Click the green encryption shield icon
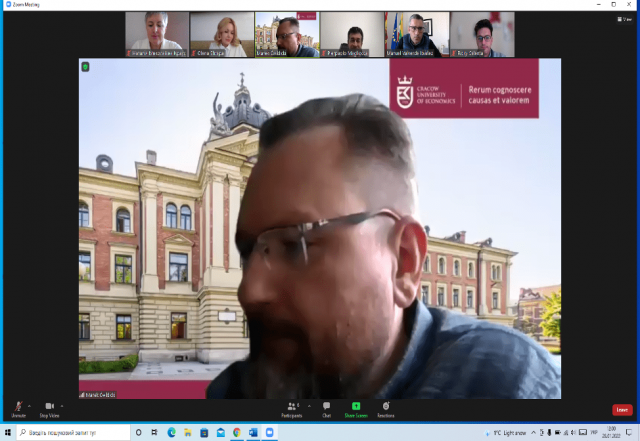640x441 pixels. [86, 67]
